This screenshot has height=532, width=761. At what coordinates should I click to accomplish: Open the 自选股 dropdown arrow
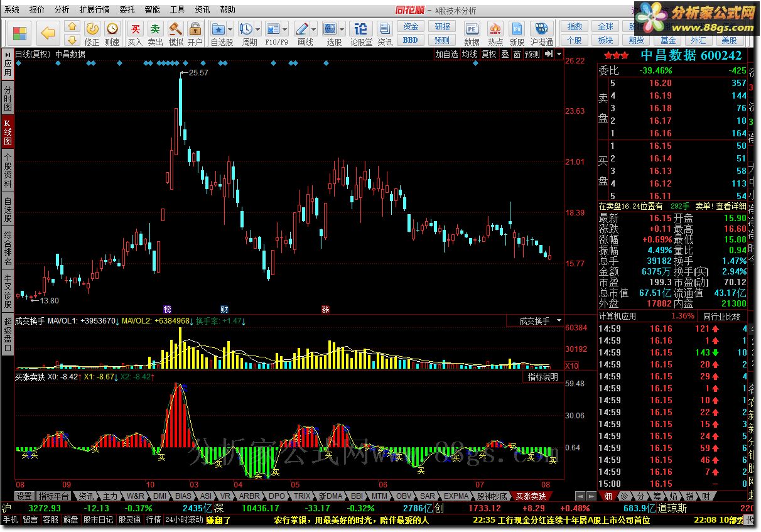[x=230, y=30]
